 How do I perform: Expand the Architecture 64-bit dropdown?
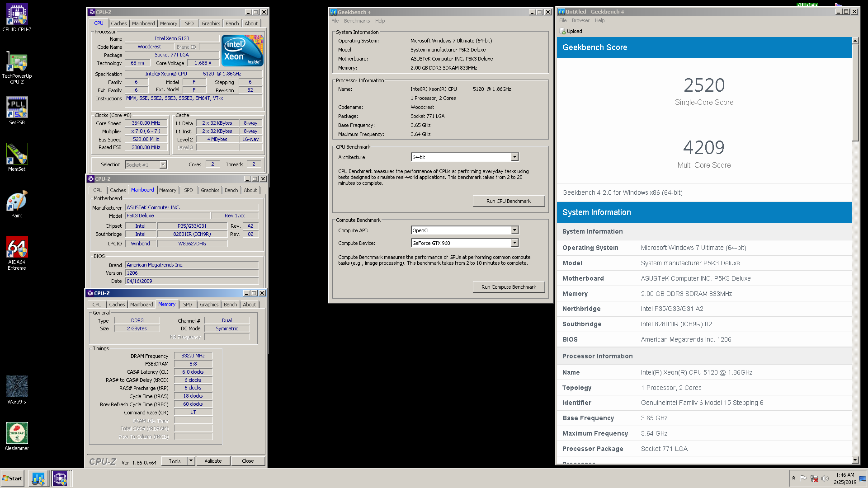(x=514, y=157)
